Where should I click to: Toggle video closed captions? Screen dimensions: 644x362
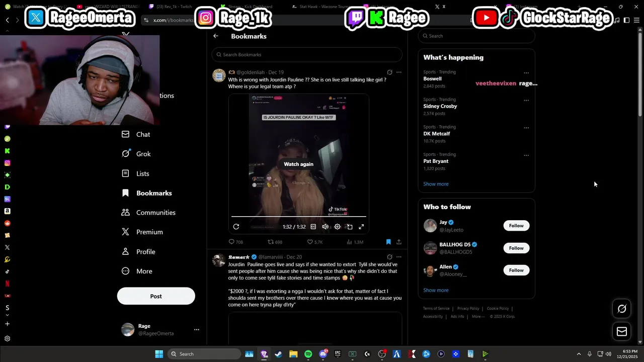click(313, 227)
